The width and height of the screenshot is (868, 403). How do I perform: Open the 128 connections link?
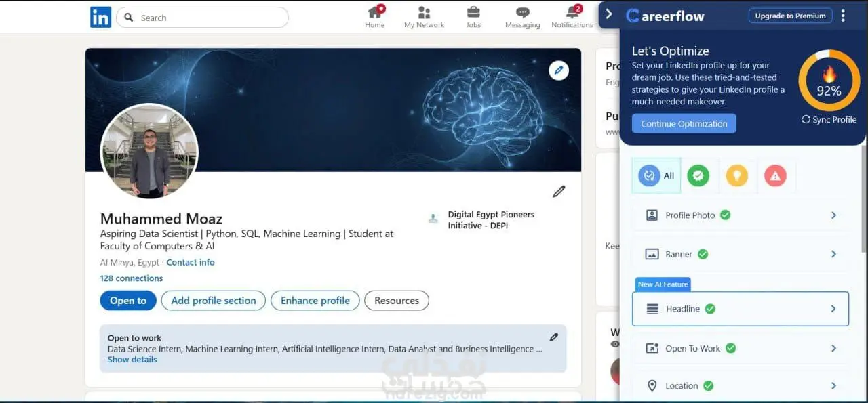(132, 278)
